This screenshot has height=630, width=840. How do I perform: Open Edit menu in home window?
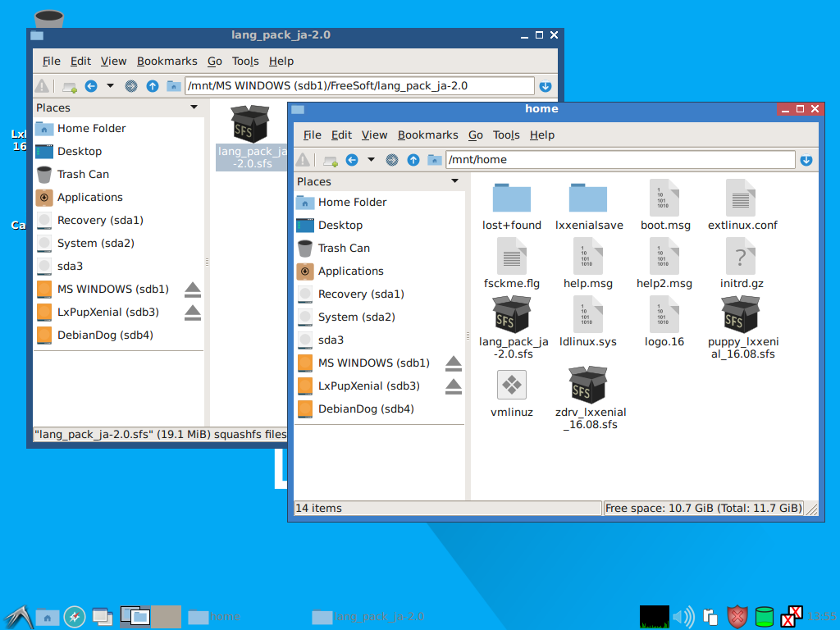(x=341, y=135)
